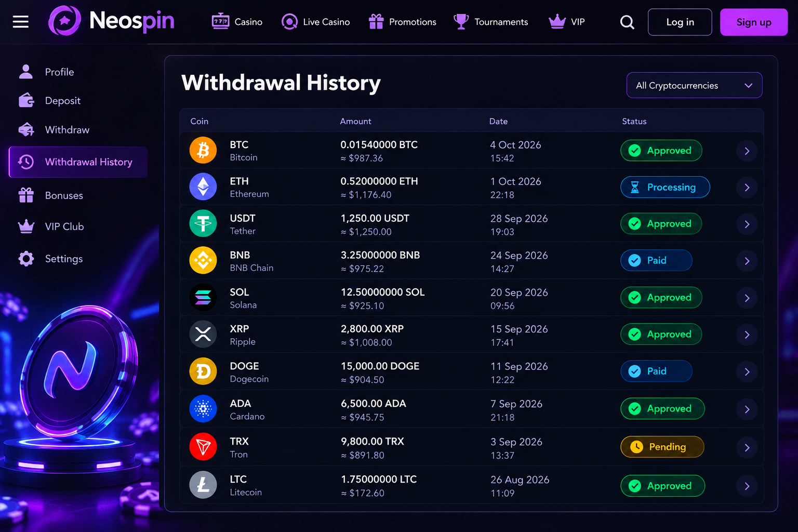The height and width of the screenshot is (532, 798).
Task: Click the Litecoin coin icon
Action: click(x=203, y=485)
